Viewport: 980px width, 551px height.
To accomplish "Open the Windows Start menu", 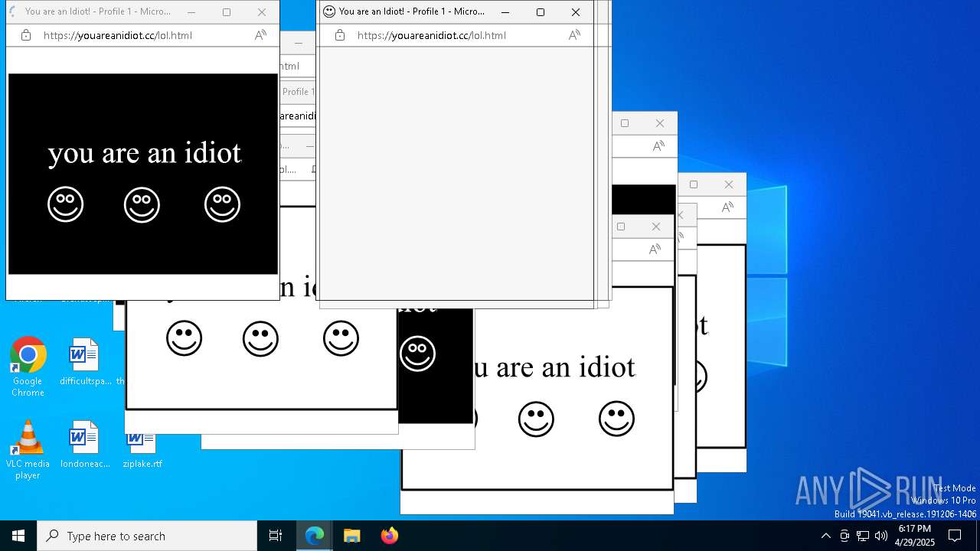I will point(18,536).
